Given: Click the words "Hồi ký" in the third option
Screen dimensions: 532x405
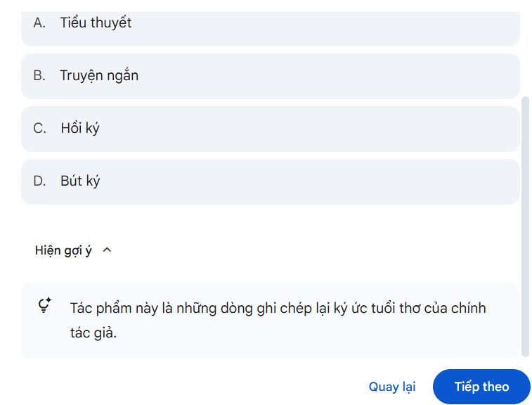Looking at the screenshot, I should pos(80,128).
